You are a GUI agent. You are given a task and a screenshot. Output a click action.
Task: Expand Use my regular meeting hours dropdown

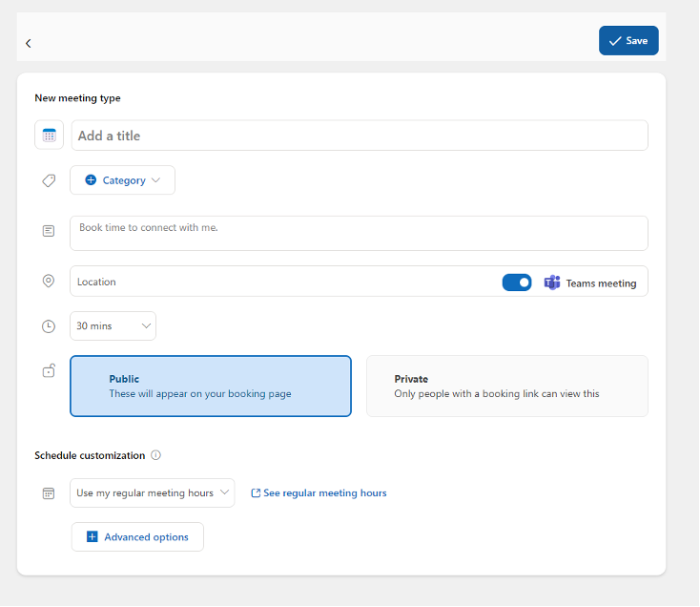(153, 493)
